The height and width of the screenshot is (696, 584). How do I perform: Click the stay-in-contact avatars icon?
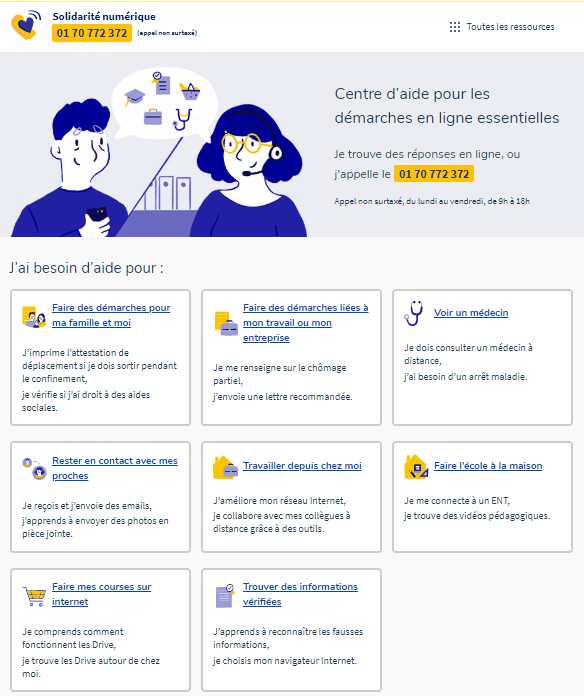point(34,469)
